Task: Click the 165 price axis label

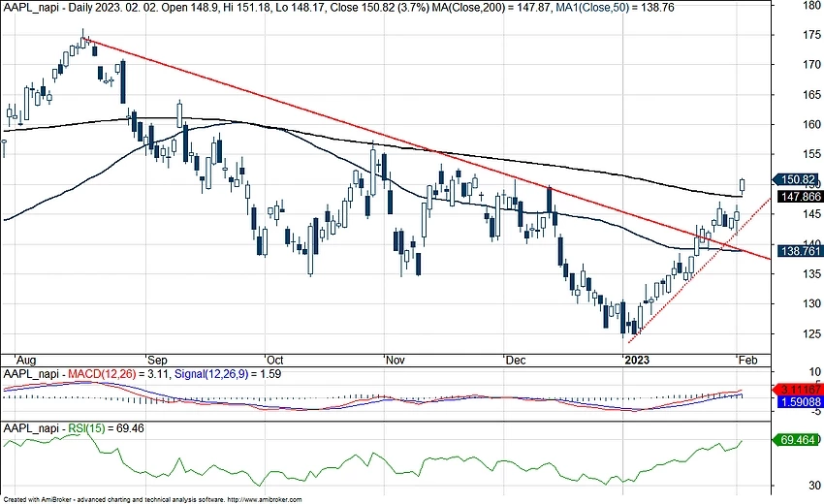Action: [812, 95]
